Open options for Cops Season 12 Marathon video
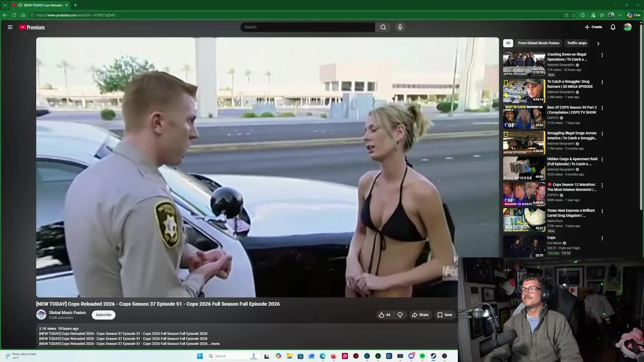644x362 pixels. (602, 186)
